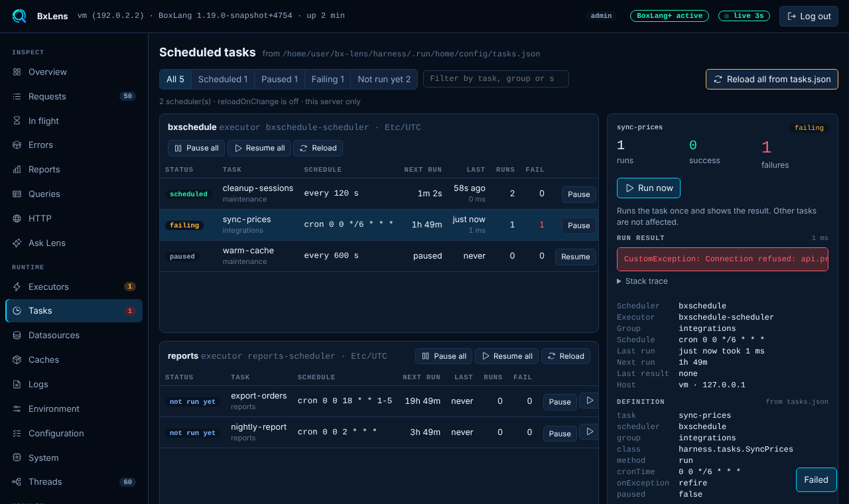
Task: Filter to Scheduled 1 tasks
Action: click(x=223, y=79)
